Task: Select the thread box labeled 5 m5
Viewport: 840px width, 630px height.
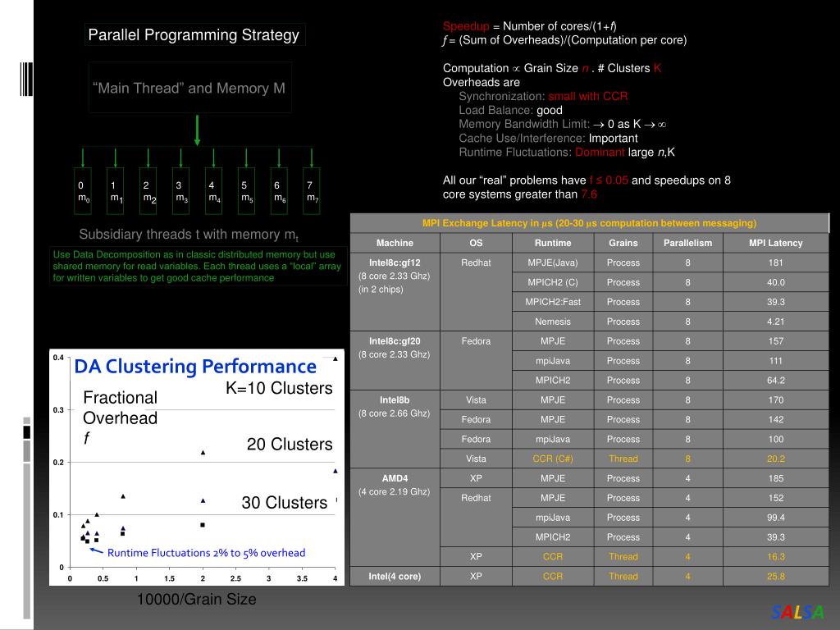Action: [246, 191]
